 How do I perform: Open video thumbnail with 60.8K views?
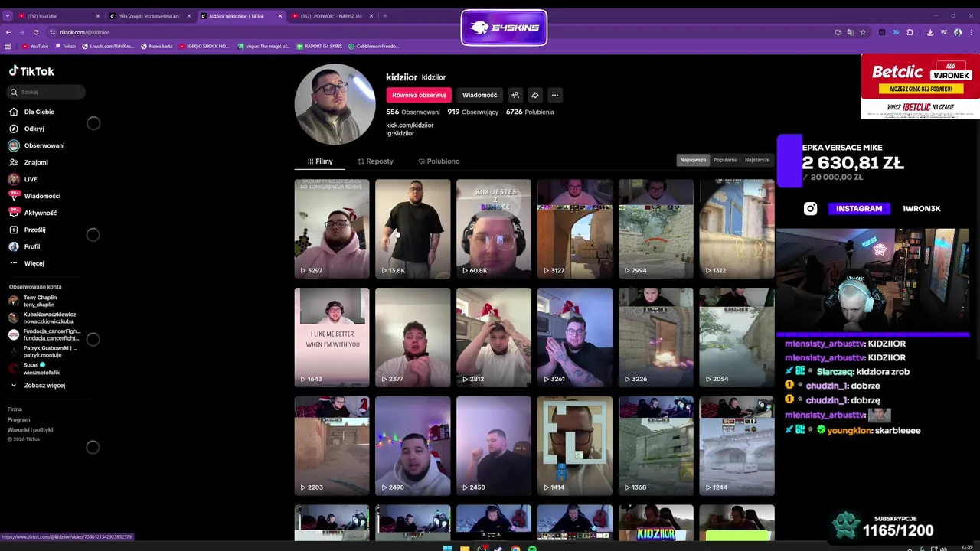(494, 228)
